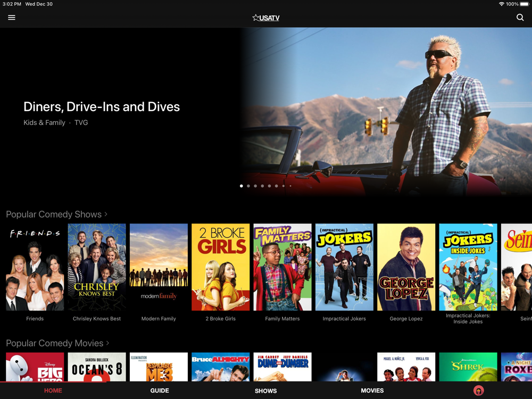Tap the search magnifier icon
The height and width of the screenshot is (399, 532).
tap(520, 18)
